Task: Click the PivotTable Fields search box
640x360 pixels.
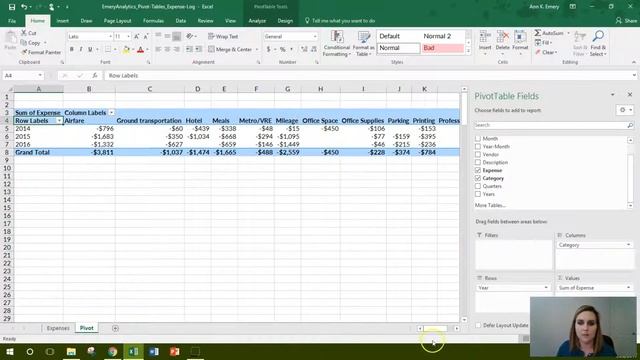Action: 554,125
